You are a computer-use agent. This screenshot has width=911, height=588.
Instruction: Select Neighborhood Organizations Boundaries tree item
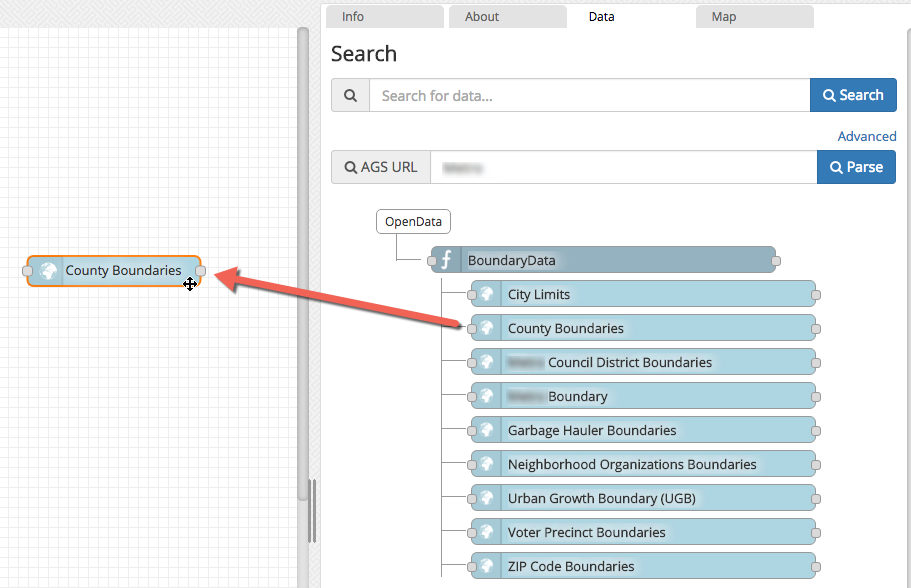(632, 464)
